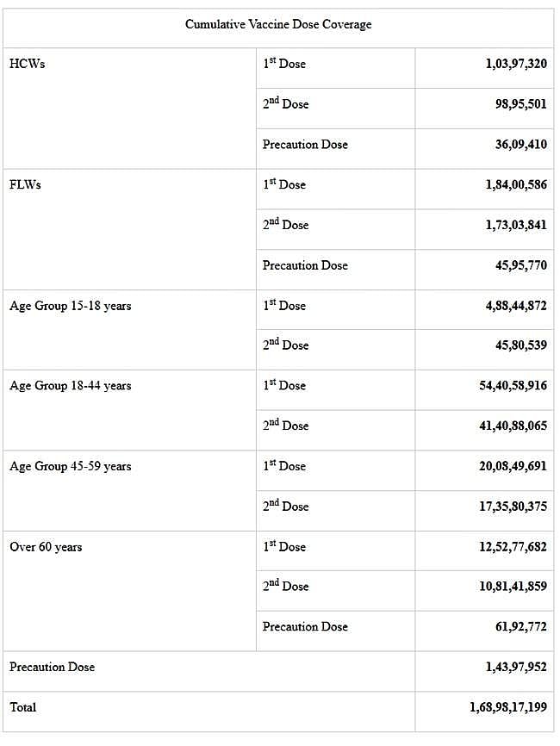Click FLWs 2nd Dose value 1,73,03,841

tap(515, 225)
